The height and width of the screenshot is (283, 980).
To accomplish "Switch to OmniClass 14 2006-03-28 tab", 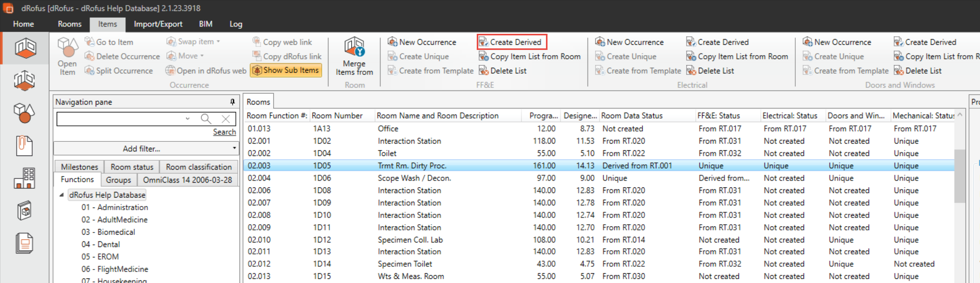I will 187,180.
